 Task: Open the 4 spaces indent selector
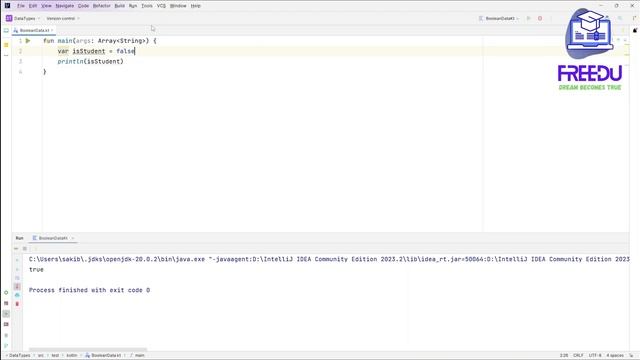pyautogui.click(x=615, y=356)
